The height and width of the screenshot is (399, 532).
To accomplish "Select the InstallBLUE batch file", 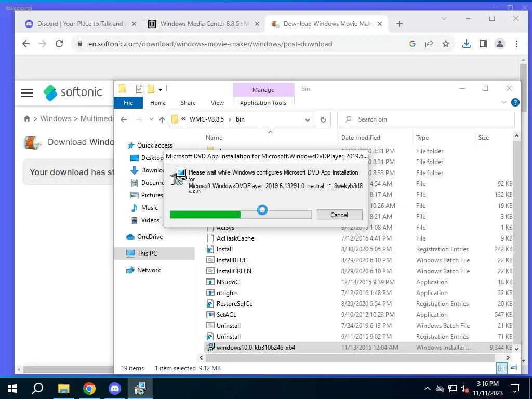I will click(x=232, y=260).
